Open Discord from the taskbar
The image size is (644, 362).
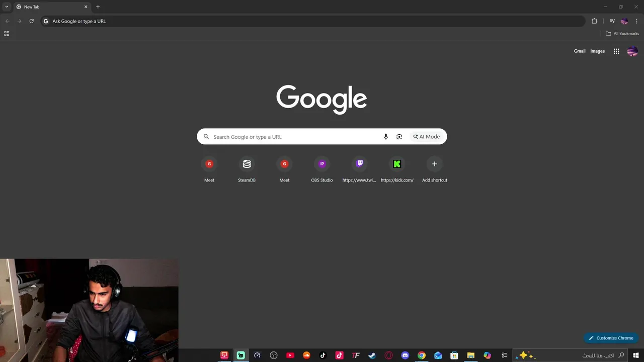[x=405, y=355]
